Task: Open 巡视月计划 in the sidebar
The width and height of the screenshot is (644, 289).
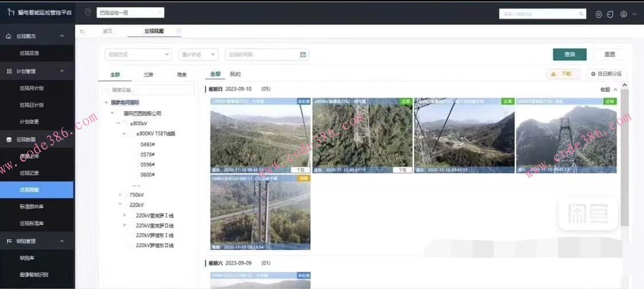Action: 32,88
